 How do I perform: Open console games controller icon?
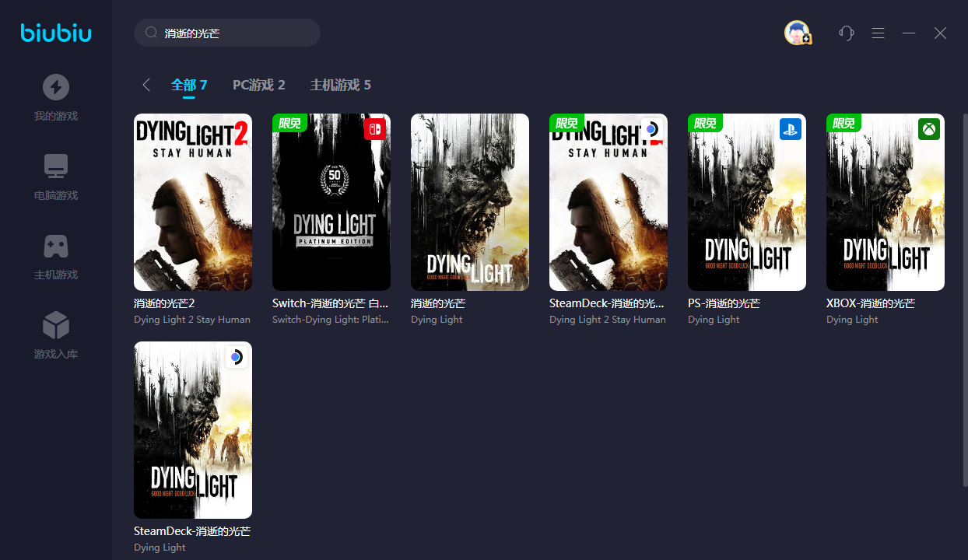55,246
